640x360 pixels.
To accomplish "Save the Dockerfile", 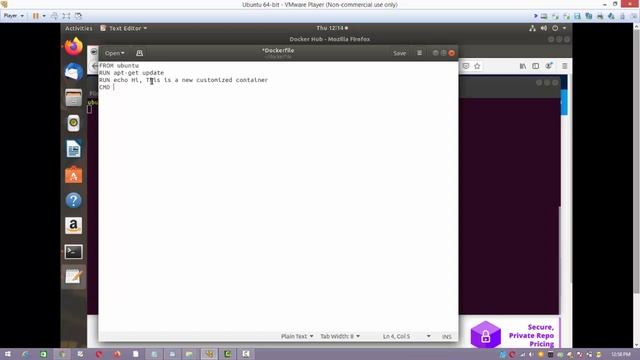I will point(399,53).
